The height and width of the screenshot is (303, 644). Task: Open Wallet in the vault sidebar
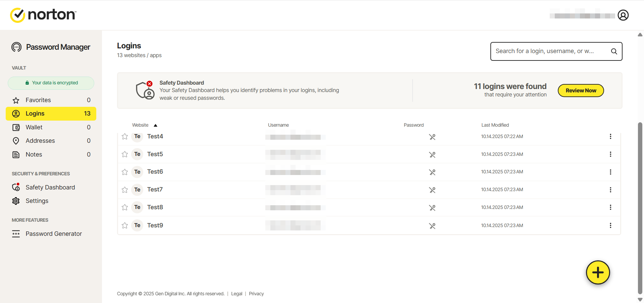tap(34, 127)
